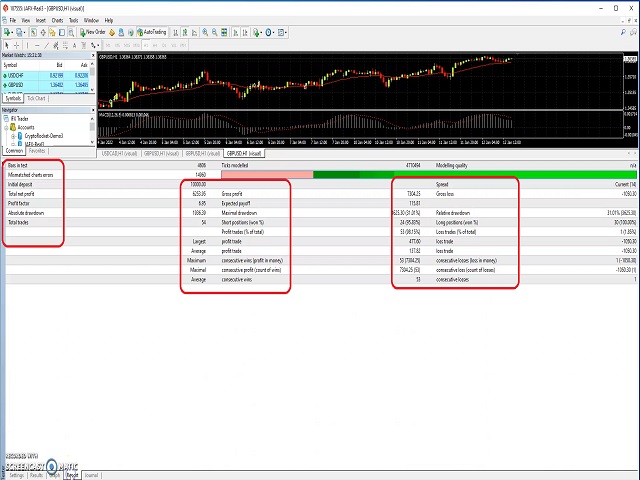Toggle the Navigator folder icon
The image size is (640, 480).
(52, 32)
